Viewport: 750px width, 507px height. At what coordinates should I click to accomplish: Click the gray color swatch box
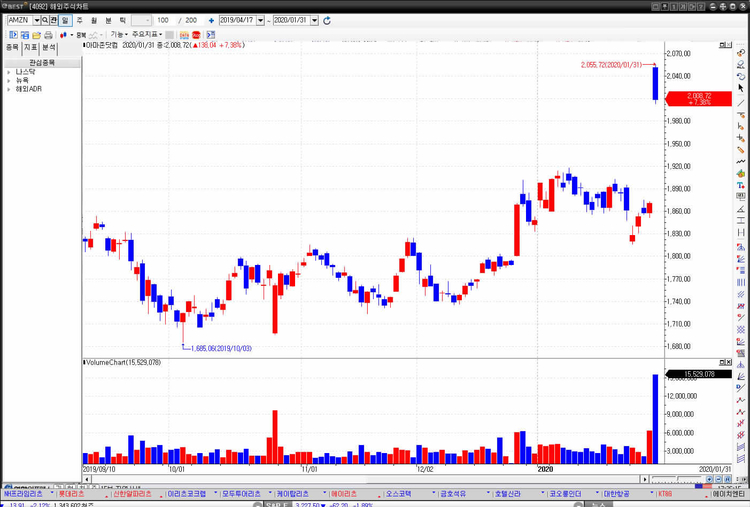click(x=169, y=35)
